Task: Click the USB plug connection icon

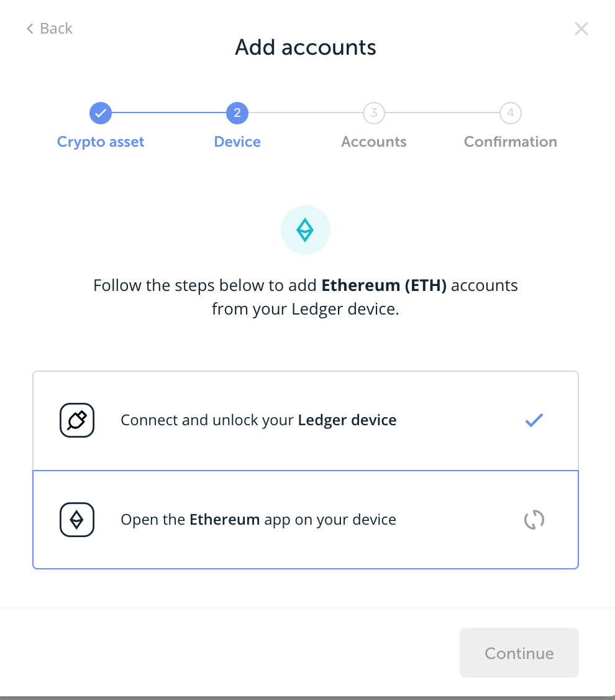Action: click(76, 420)
